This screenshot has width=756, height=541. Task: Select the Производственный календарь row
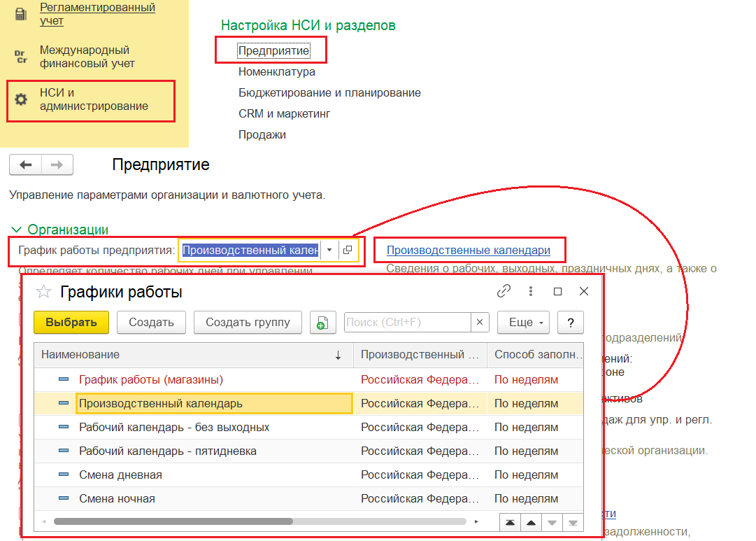tap(308, 403)
